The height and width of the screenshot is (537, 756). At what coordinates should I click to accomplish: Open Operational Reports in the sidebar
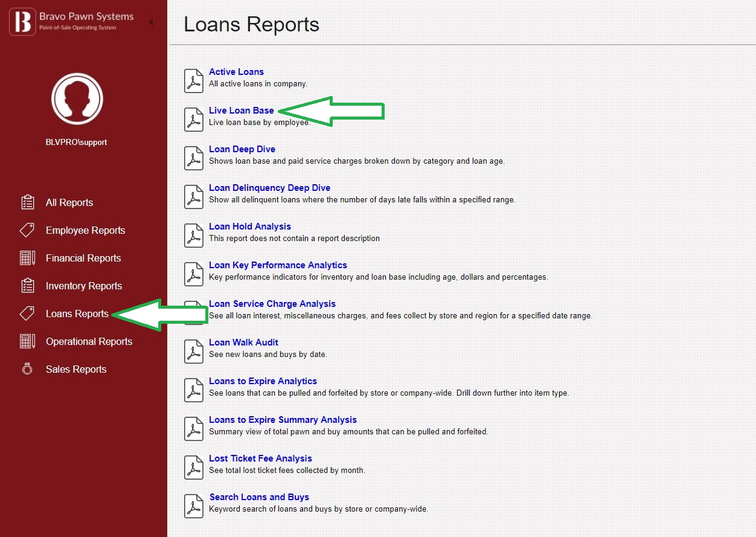click(x=89, y=341)
